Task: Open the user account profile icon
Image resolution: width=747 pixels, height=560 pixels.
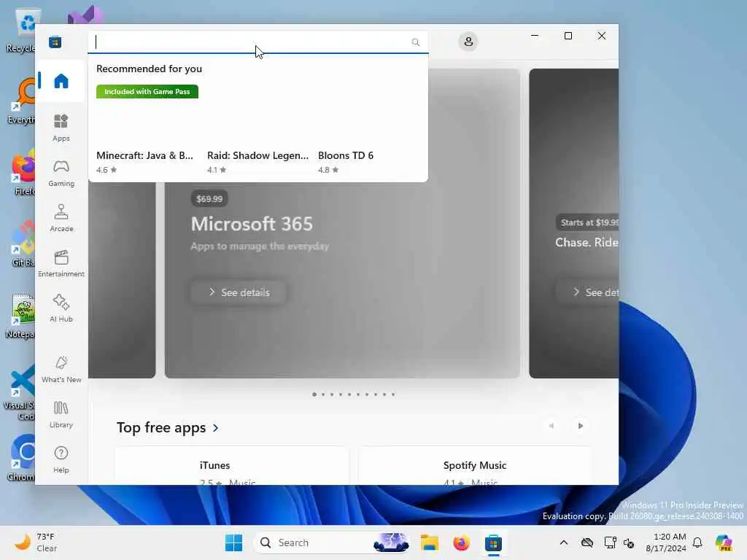Action: (468, 42)
